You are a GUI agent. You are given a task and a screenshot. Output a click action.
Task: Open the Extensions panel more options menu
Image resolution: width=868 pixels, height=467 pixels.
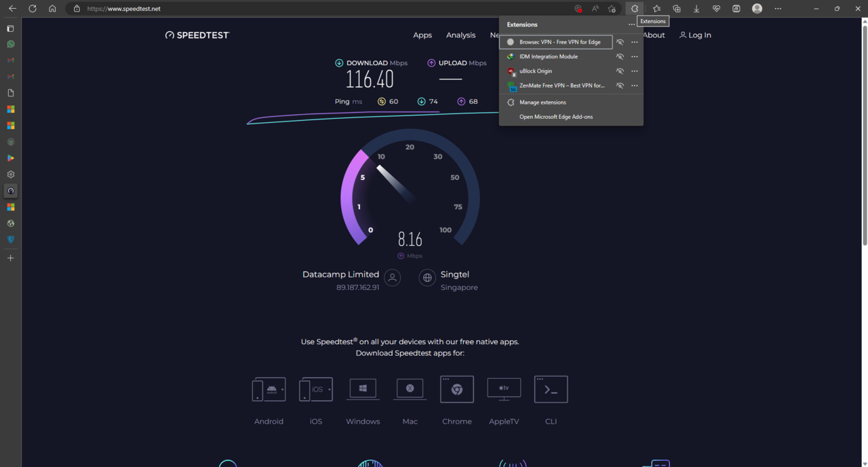(x=631, y=24)
